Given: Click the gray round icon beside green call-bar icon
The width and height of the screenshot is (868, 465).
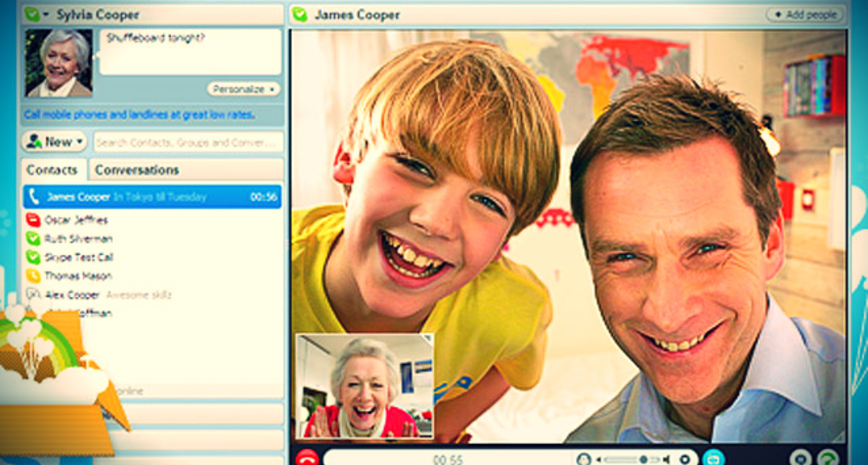Looking at the screenshot, I should pos(799,458).
